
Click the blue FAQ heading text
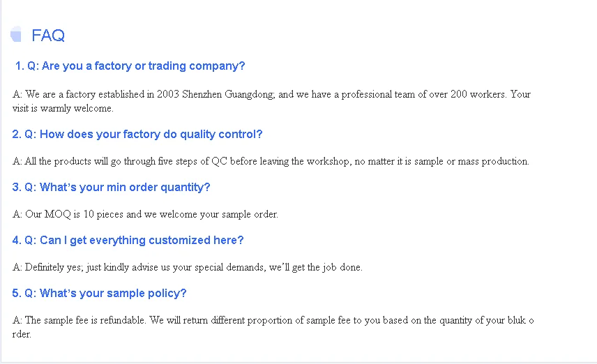48,36
